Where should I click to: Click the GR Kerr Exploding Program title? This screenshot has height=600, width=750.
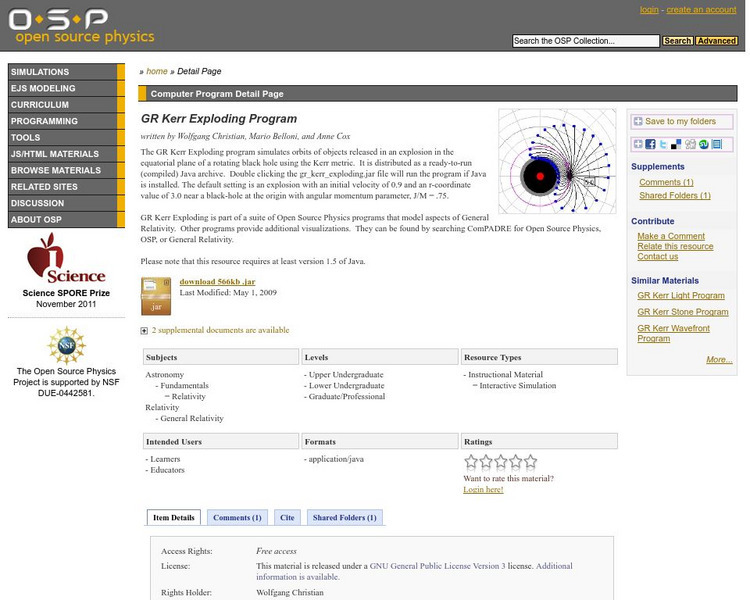(x=219, y=119)
